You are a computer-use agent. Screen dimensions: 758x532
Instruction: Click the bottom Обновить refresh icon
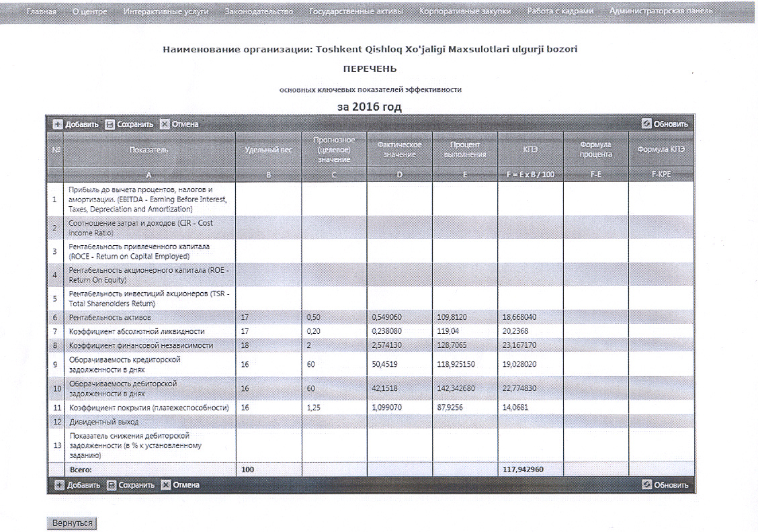tap(646, 485)
